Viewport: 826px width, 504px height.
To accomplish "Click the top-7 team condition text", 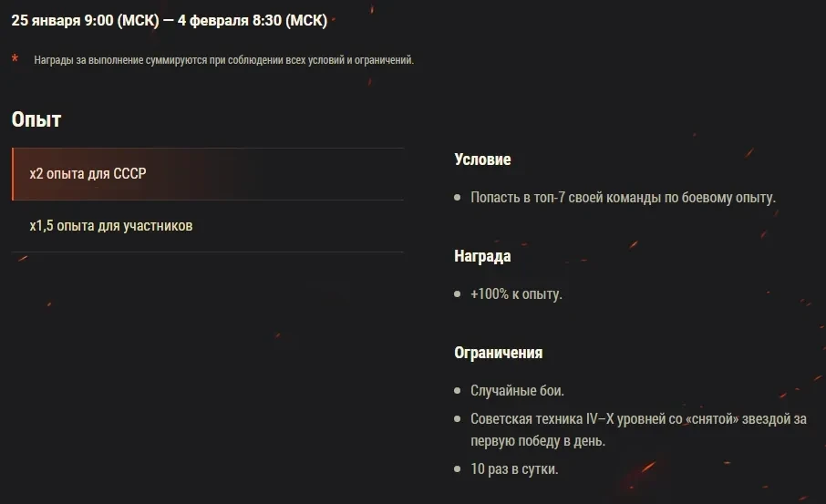I will coord(623,198).
